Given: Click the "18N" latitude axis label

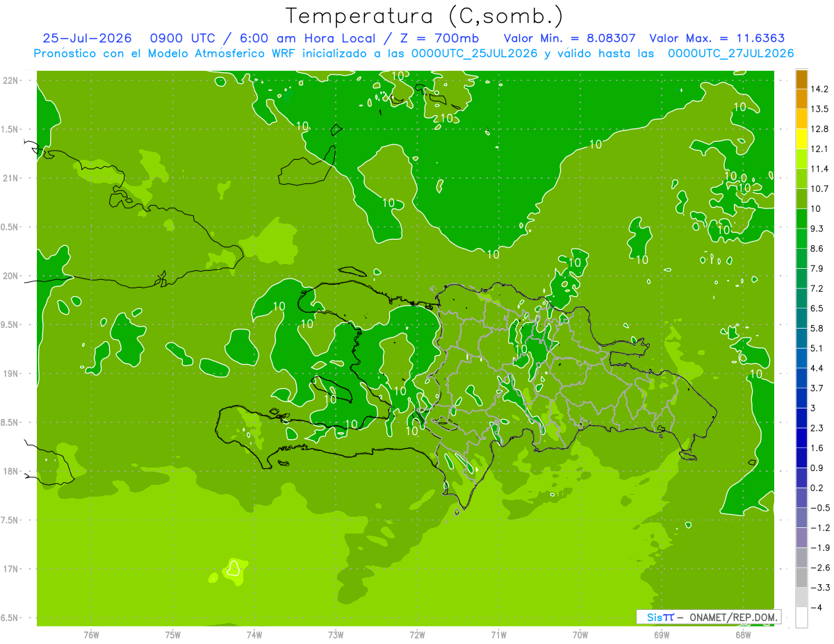Looking at the screenshot, I should tap(10, 471).
